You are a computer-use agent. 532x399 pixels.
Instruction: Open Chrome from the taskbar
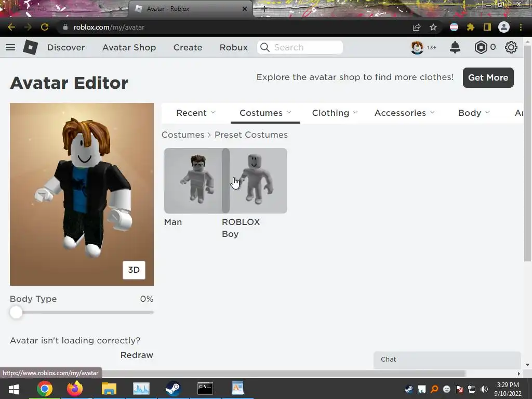tap(45, 389)
